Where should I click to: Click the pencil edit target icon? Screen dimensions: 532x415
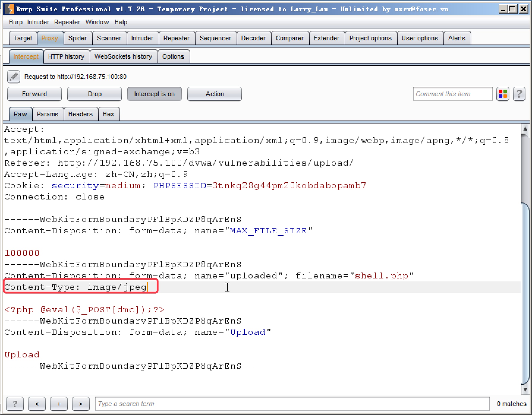pos(14,77)
